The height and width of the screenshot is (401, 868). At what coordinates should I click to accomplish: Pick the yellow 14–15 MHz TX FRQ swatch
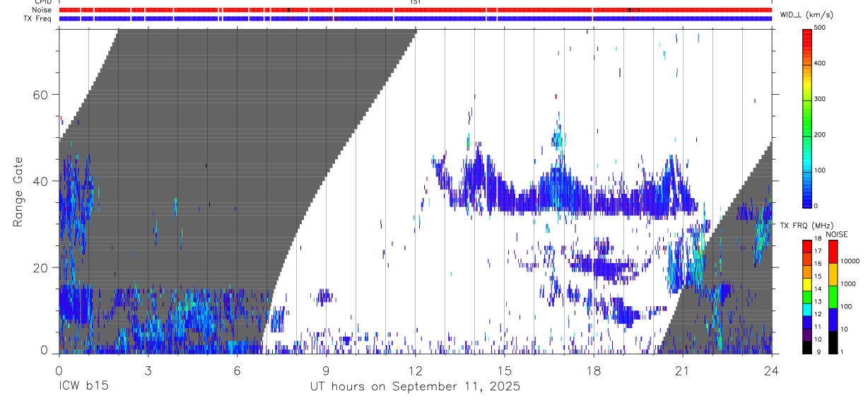tap(807, 283)
